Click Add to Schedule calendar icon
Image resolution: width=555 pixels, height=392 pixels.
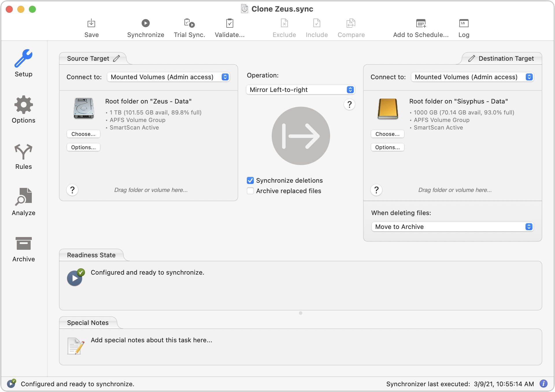pos(421,23)
